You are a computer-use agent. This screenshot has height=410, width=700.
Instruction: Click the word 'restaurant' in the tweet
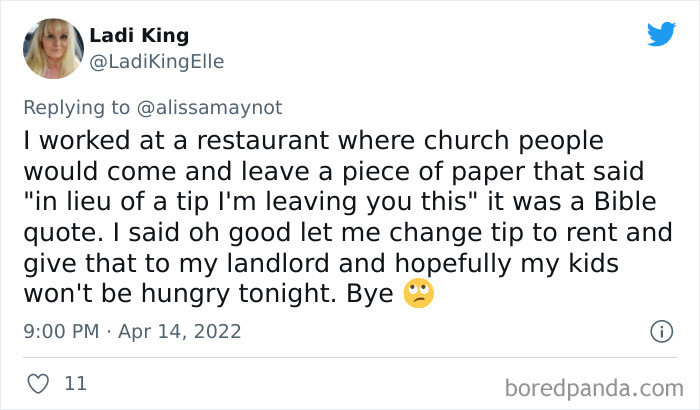[262, 140]
